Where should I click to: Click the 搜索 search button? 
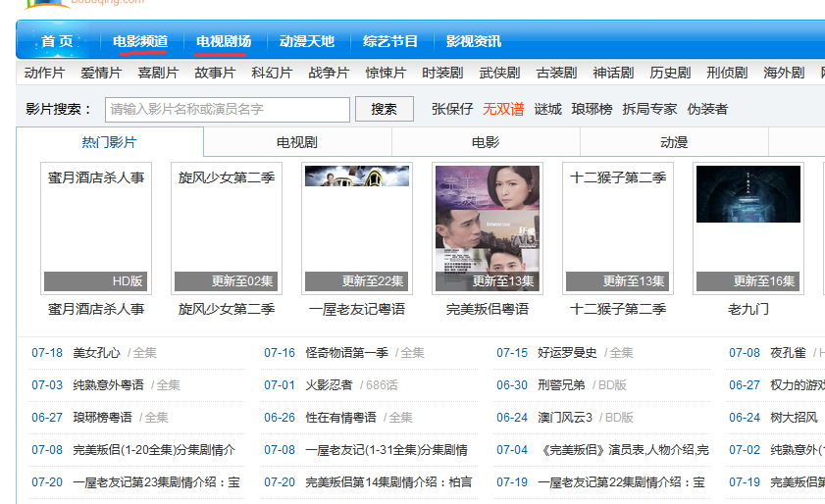[x=385, y=109]
